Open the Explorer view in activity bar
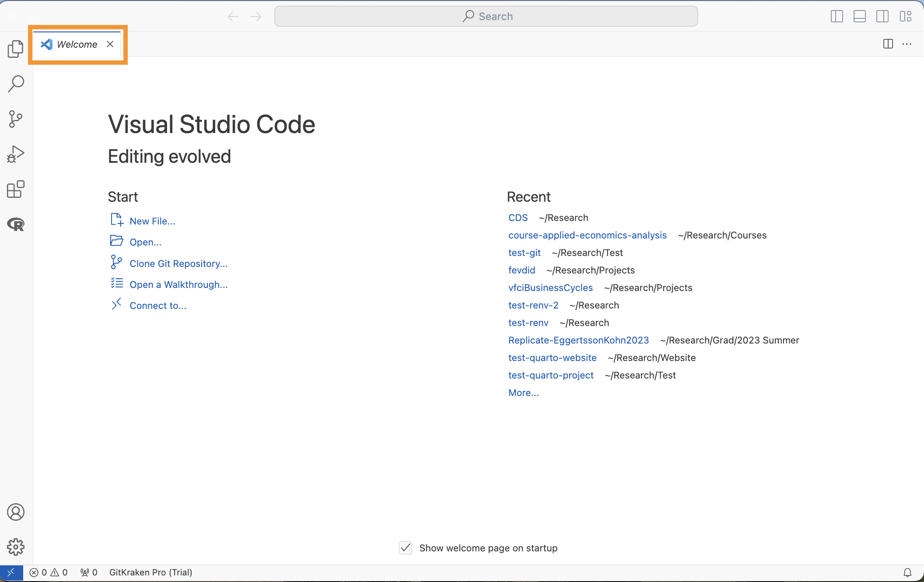This screenshot has height=582, width=924. pos(16,49)
